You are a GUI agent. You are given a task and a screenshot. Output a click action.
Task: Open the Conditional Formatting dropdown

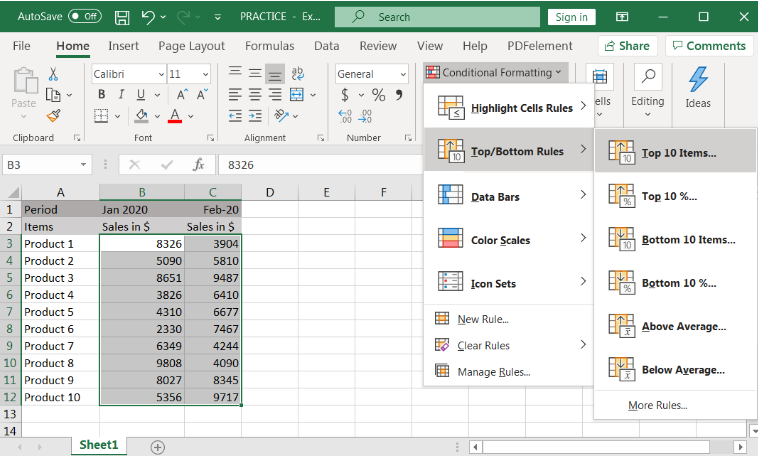coord(495,73)
